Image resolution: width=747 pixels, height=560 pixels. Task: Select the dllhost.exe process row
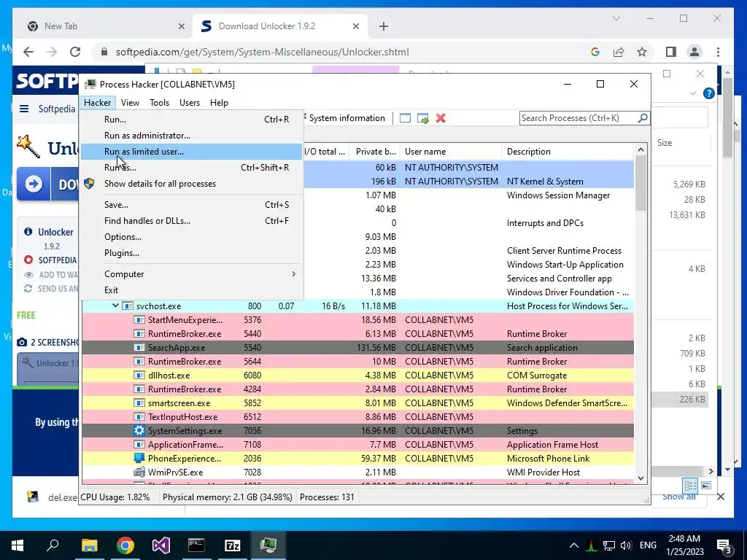357,376
